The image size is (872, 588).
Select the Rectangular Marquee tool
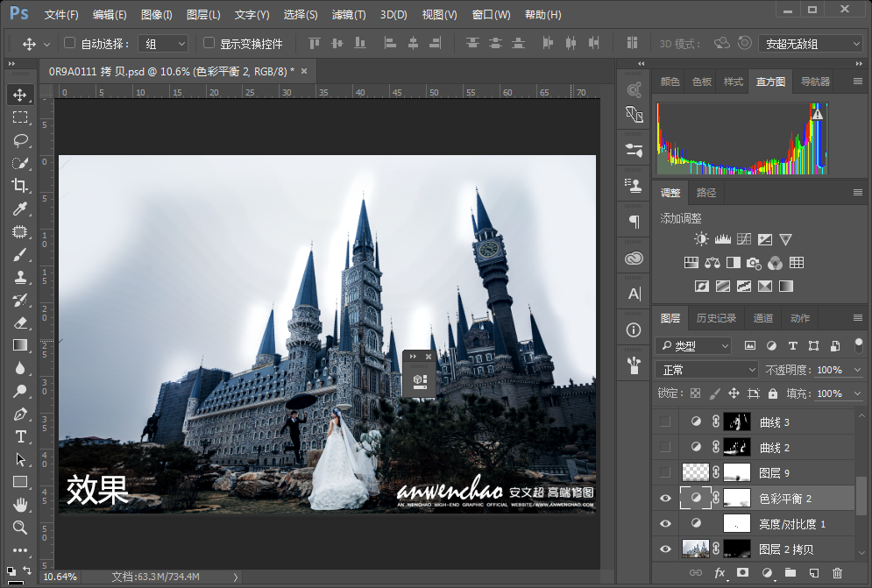[20, 117]
